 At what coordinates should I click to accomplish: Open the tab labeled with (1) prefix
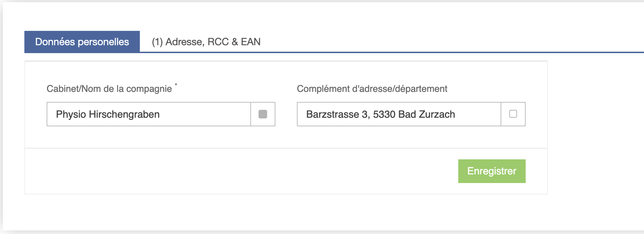[206, 42]
